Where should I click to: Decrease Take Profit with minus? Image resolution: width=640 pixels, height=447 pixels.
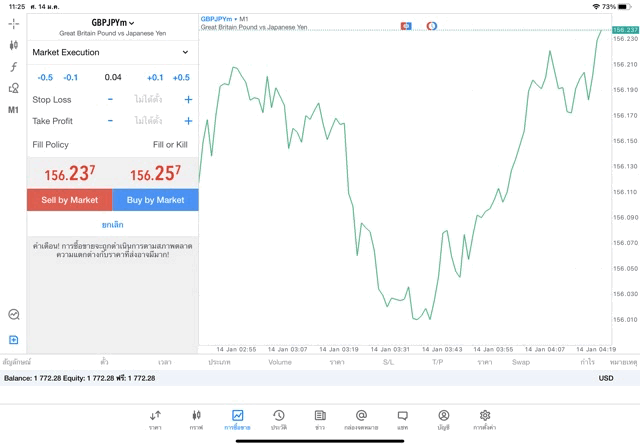click(110, 121)
